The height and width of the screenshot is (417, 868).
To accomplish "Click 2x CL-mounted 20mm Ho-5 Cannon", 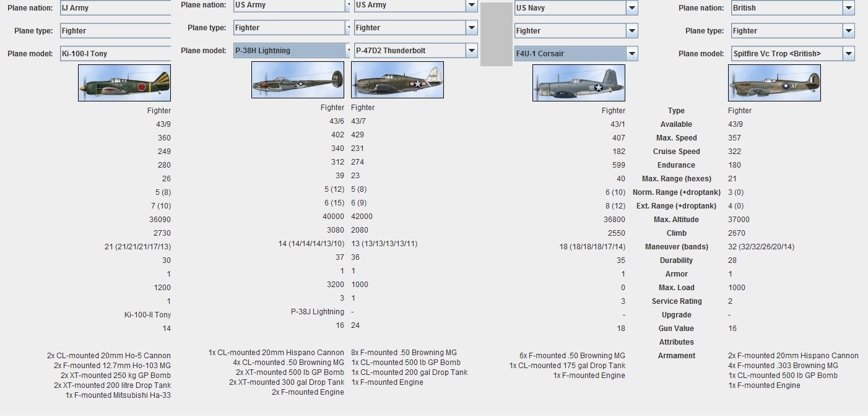I will pos(109,356).
